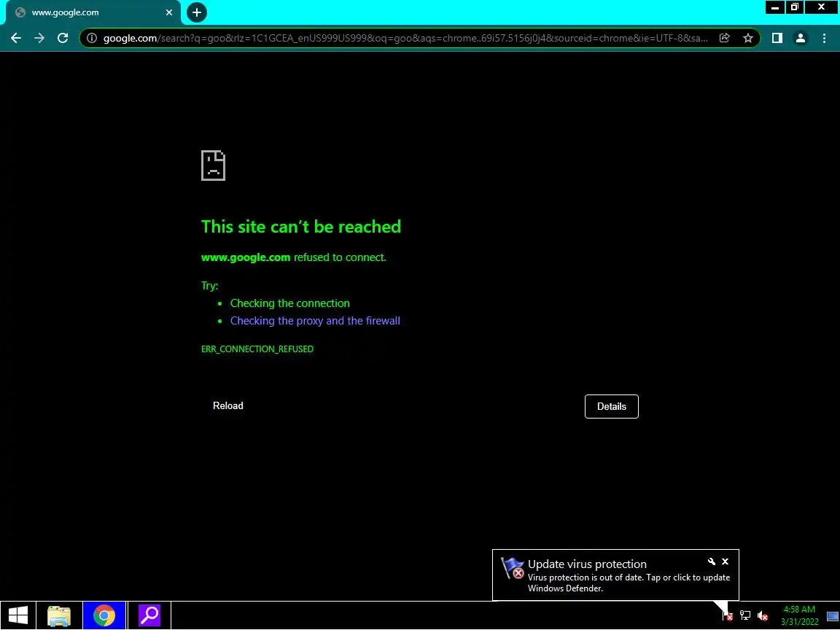Share this page from the address bar
The height and width of the screenshot is (630, 840).
[724, 38]
